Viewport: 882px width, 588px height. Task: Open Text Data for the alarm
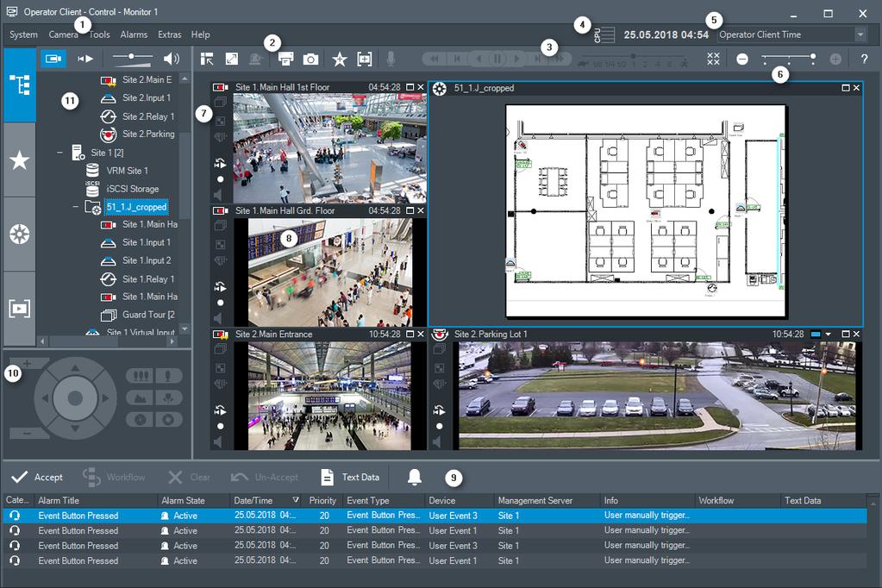click(350, 477)
